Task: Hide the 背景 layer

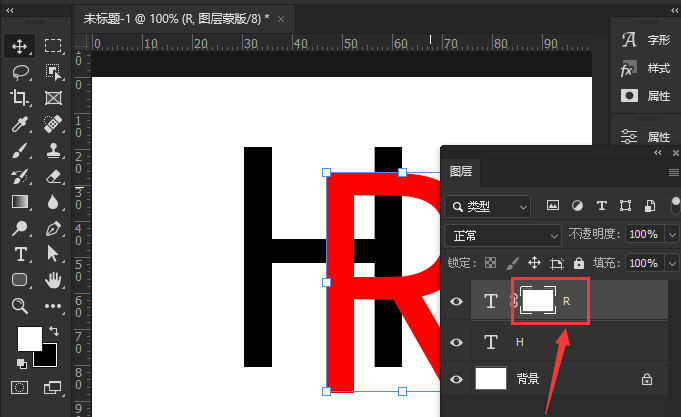Action: [x=457, y=379]
